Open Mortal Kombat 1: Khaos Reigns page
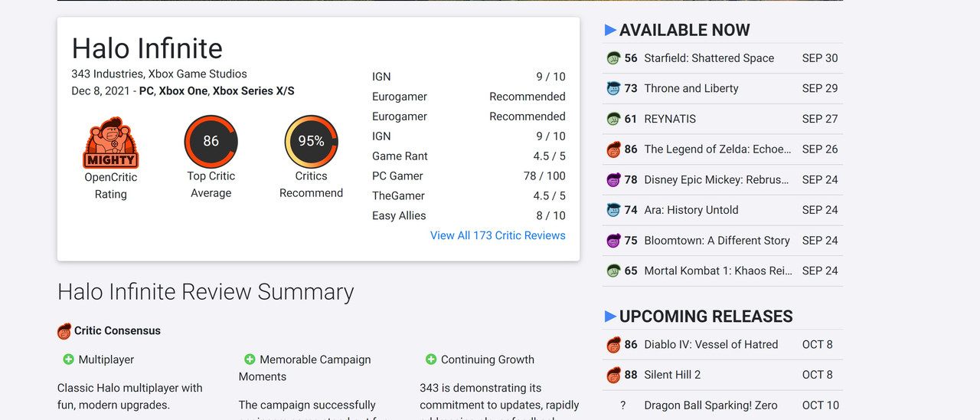The image size is (980, 420). 717,271
